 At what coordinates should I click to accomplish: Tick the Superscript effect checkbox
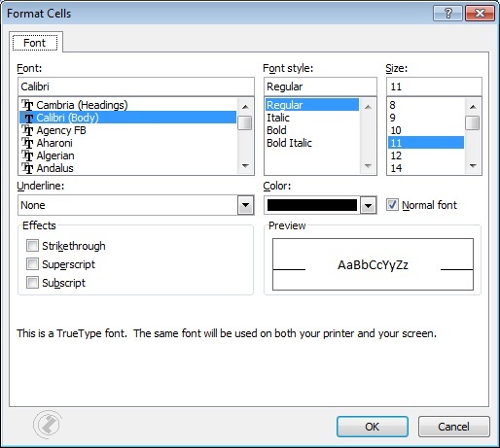[32, 264]
